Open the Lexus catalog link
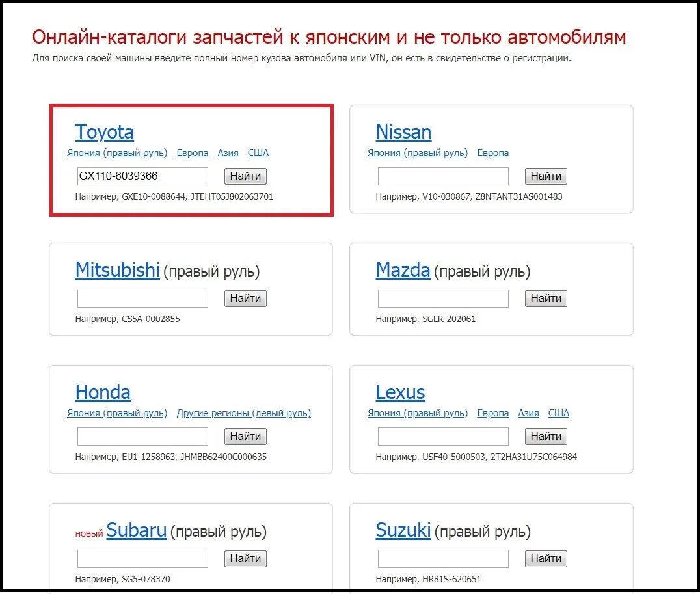Screen dimensions: 700x594 [x=400, y=392]
